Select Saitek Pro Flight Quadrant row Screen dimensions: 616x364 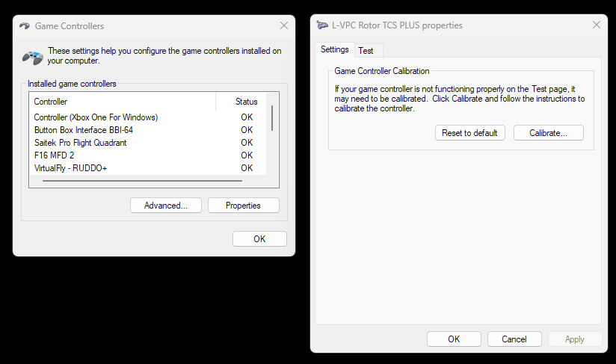tap(148, 143)
